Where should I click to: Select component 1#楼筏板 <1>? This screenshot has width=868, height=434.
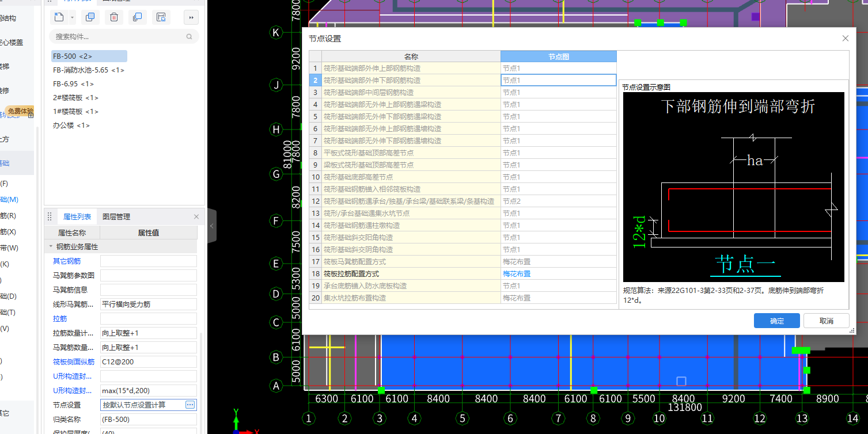click(x=75, y=111)
